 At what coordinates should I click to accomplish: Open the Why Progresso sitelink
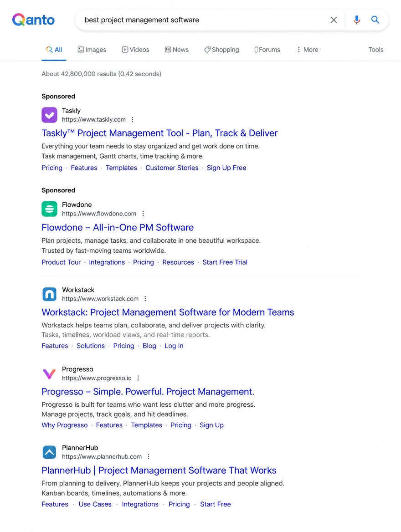coord(65,425)
